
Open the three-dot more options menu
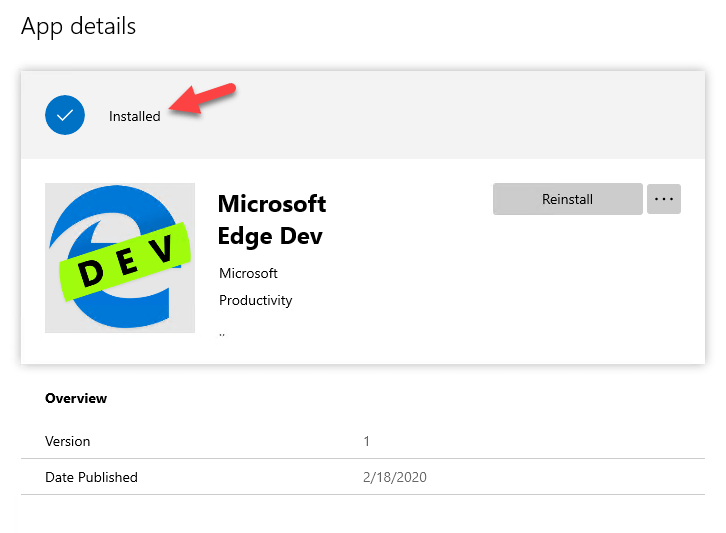pyautogui.click(x=663, y=199)
